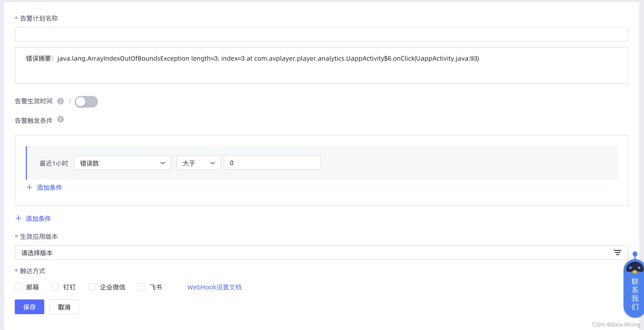This screenshot has width=644, height=330.
Task: Click plus icon of outer 添加条件
Action: coord(18,219)
